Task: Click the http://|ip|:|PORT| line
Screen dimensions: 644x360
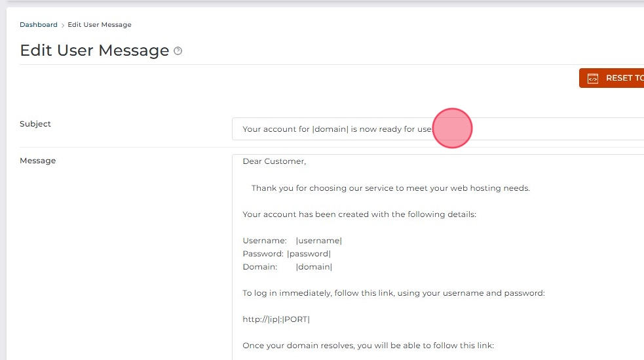Action: [276, 319]
